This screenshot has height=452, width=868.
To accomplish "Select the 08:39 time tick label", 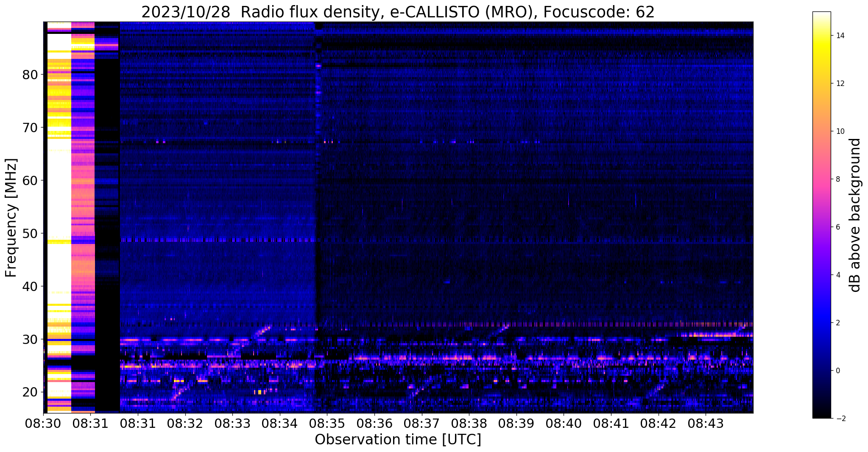I will [x=516, y=424].
